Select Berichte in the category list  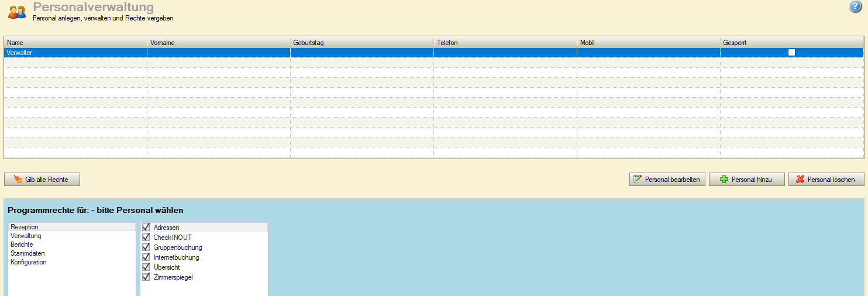pyautogui.click(x=22, y=245)
